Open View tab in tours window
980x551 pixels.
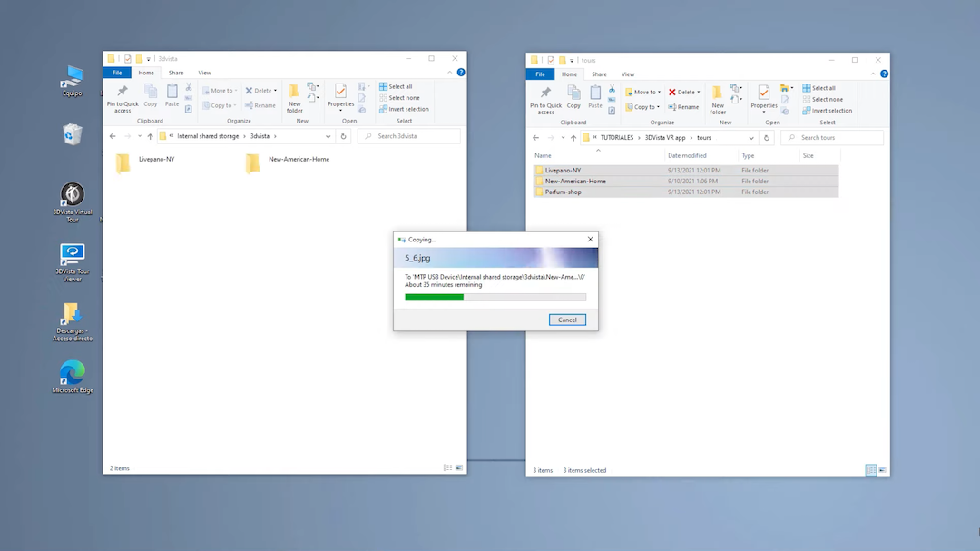click(x=627, y=74)
